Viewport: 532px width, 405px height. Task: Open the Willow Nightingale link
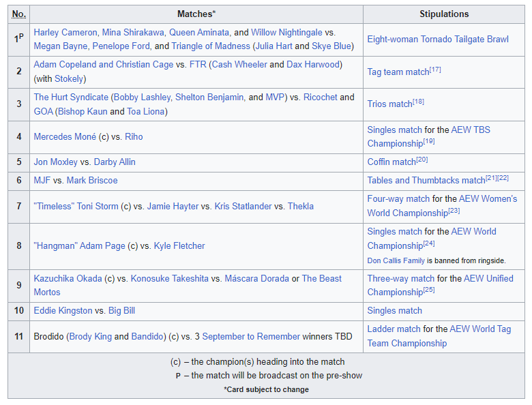[286, 32]
